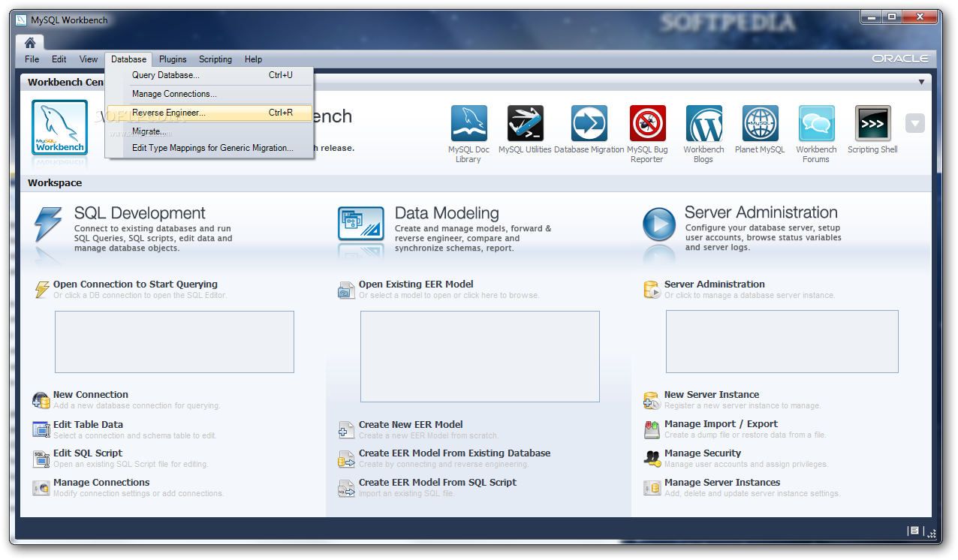Image resolution: width=958 pixels, height=560 pixels.
Task: Click the Create New EER Model icon
Action: pyautogui.click(x=346, y=429)
